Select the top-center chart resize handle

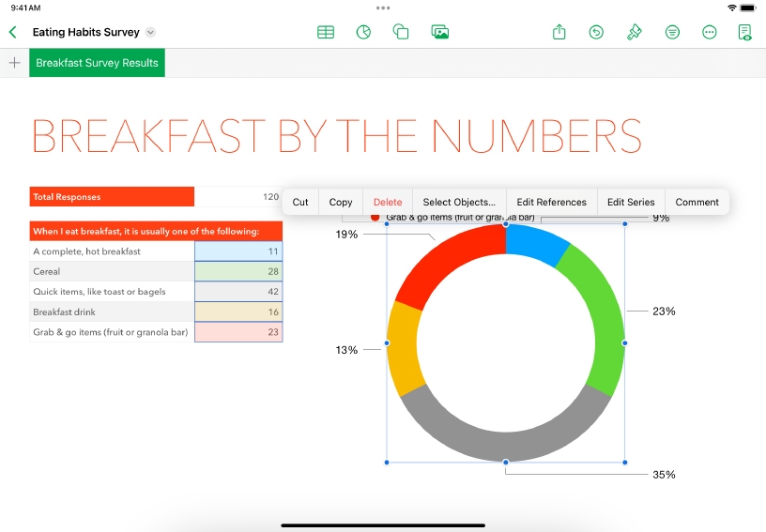coord(506,224)
